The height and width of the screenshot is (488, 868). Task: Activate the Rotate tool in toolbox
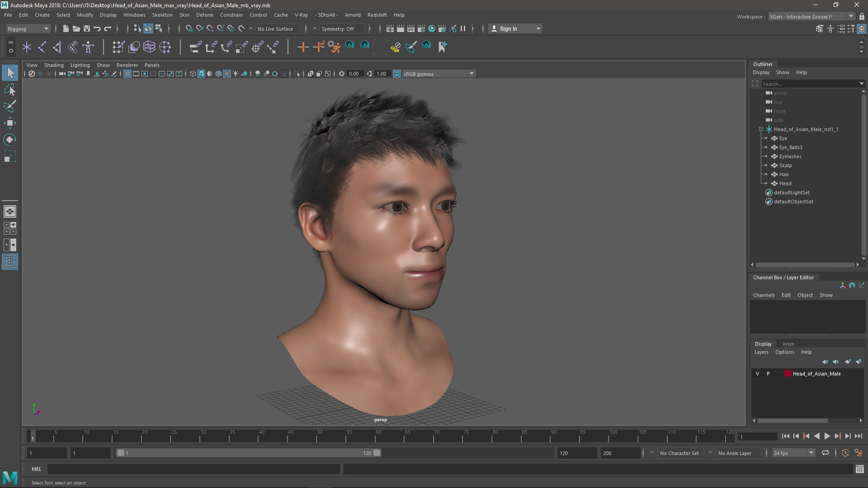(10, 140)
